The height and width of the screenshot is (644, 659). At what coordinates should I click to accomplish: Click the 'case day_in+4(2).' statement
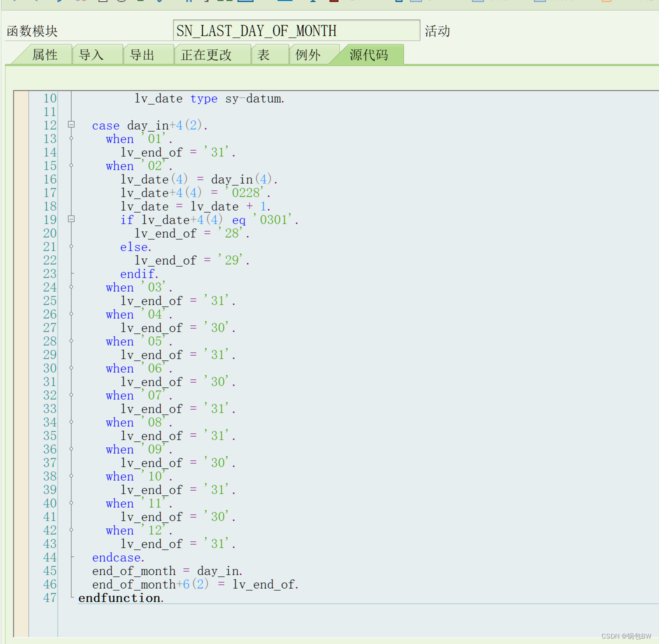pos(150,125)
